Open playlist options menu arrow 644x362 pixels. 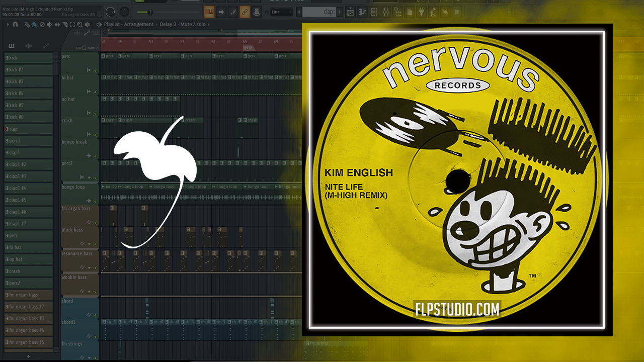(8, 24)
